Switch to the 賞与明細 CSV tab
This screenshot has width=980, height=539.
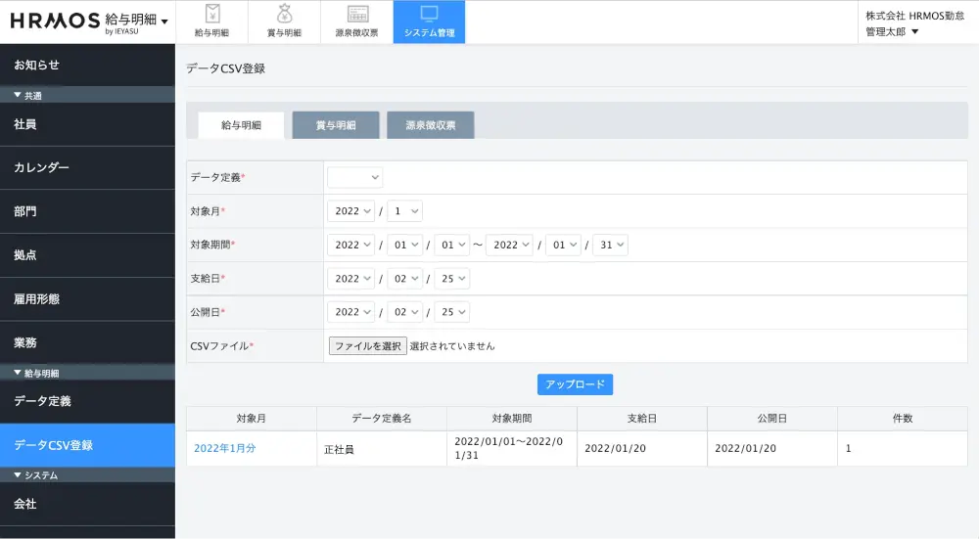pos(336,125)
